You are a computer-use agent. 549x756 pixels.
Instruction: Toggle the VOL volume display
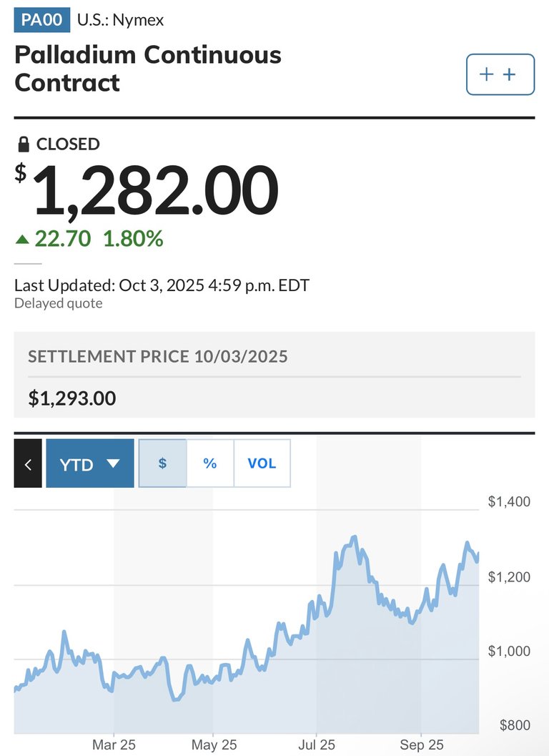point(262,463)
